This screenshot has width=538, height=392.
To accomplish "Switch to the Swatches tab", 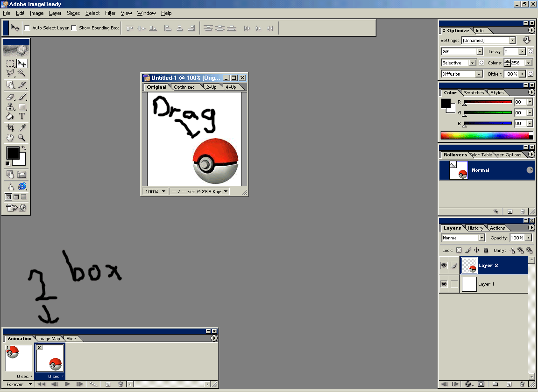I will point(474,92).
